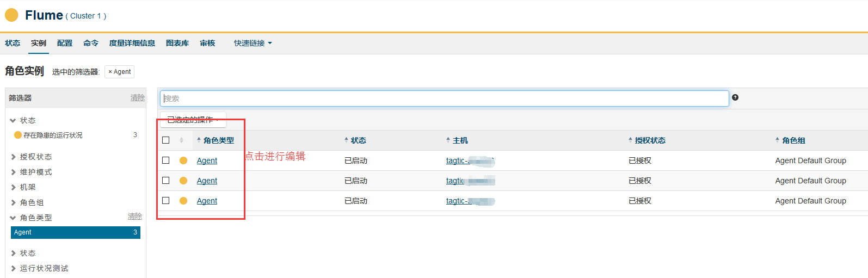Viewport: 868px width, 278px height.
Task: Open the first row's tagtic host link
Action: (x=470, y=160)
